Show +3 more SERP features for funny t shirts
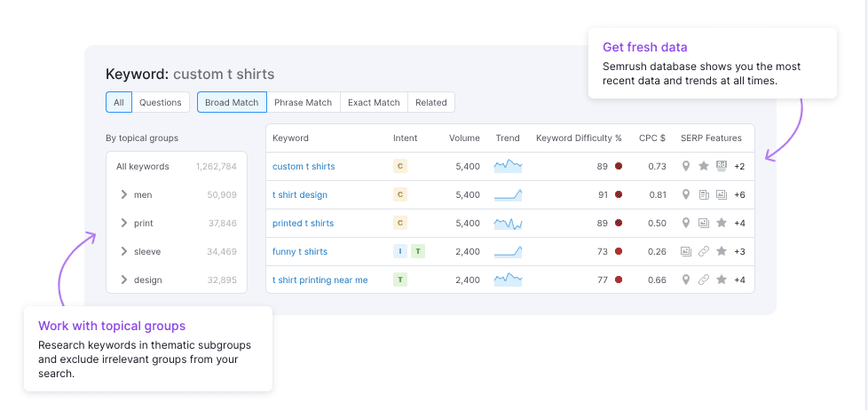The width and height of the screenshot is (868, 410). (x=739, y=252)
